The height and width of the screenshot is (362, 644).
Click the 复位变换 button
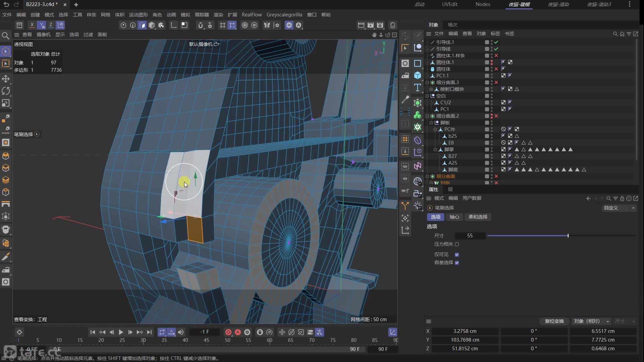click(554, 321)
